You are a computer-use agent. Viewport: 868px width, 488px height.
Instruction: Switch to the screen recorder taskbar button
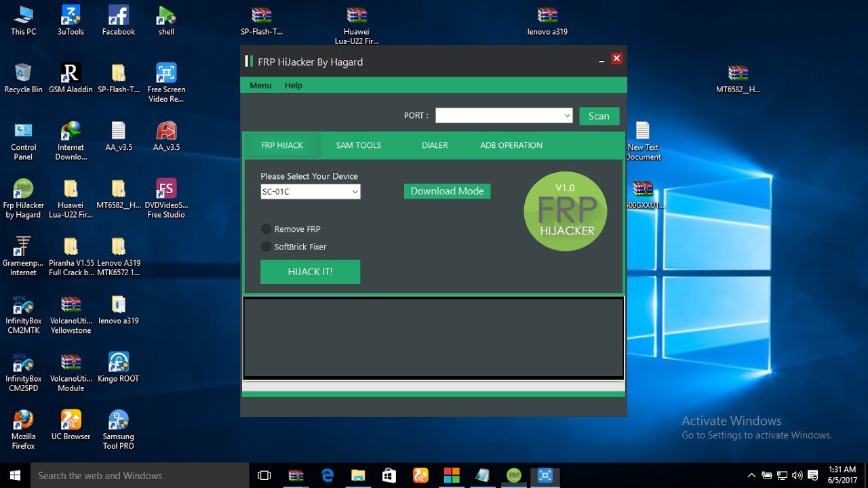coord(545,476)
